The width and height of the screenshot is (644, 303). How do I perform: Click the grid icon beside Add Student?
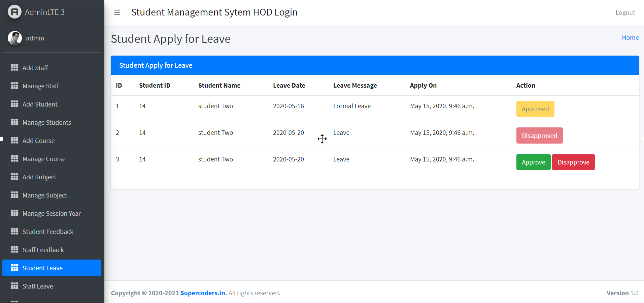click(x=14, y=104)
